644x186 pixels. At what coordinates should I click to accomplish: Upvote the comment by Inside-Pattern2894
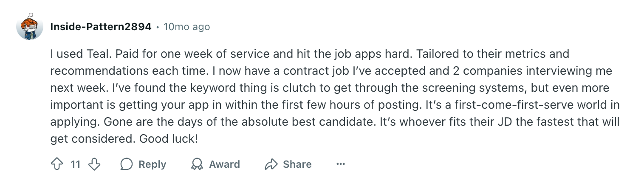(57, 164)
